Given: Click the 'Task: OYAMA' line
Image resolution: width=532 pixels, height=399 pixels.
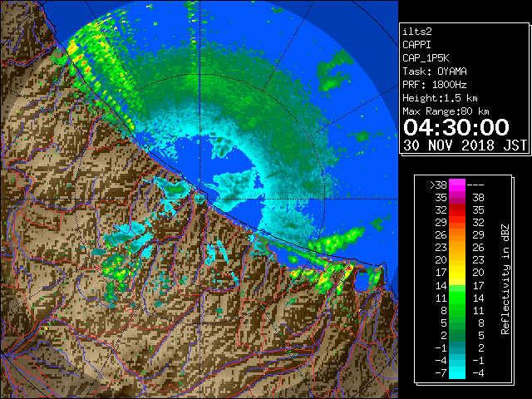Looking at the screenshot, I should (435, 71).
